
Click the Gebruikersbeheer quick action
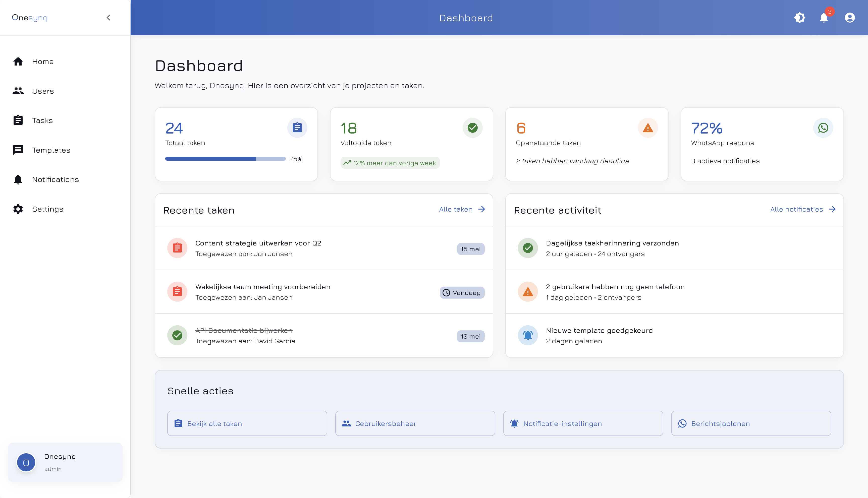coord(415,423)
